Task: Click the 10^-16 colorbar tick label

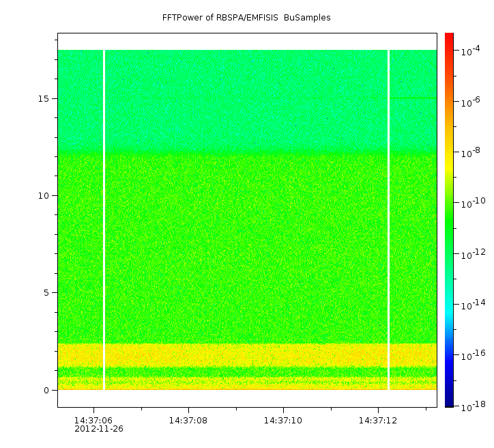Action: [x=471, y=354]
